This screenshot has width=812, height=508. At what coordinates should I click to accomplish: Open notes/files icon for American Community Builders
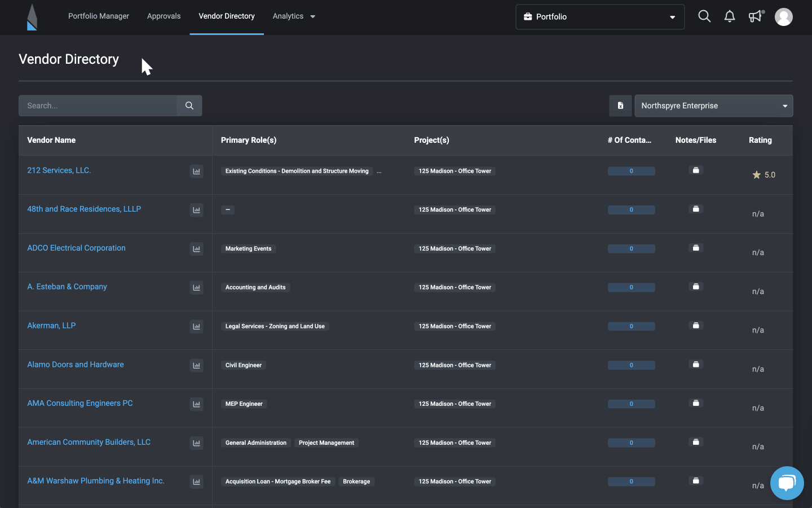tap(696, 443)
